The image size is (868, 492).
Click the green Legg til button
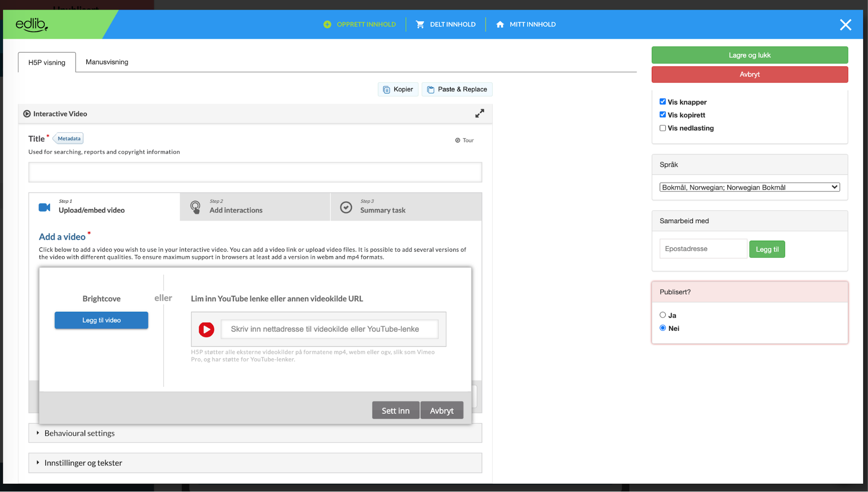[x=767, y=249]
